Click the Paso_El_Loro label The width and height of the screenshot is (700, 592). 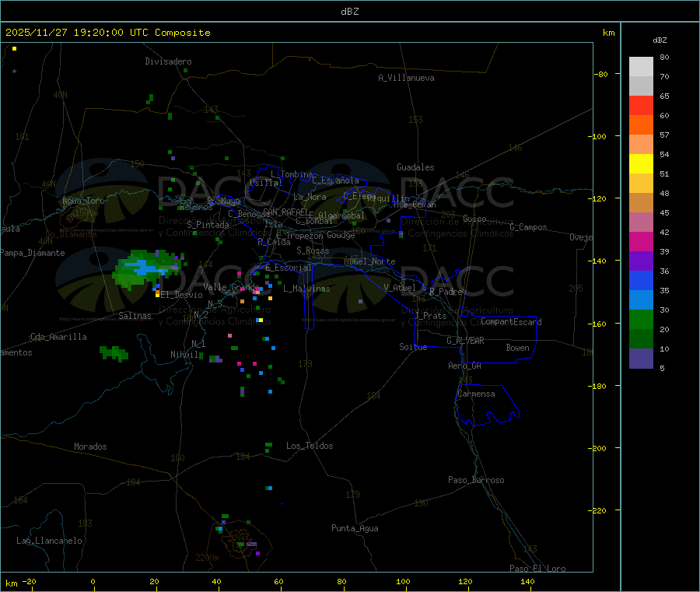coord(537,569)
